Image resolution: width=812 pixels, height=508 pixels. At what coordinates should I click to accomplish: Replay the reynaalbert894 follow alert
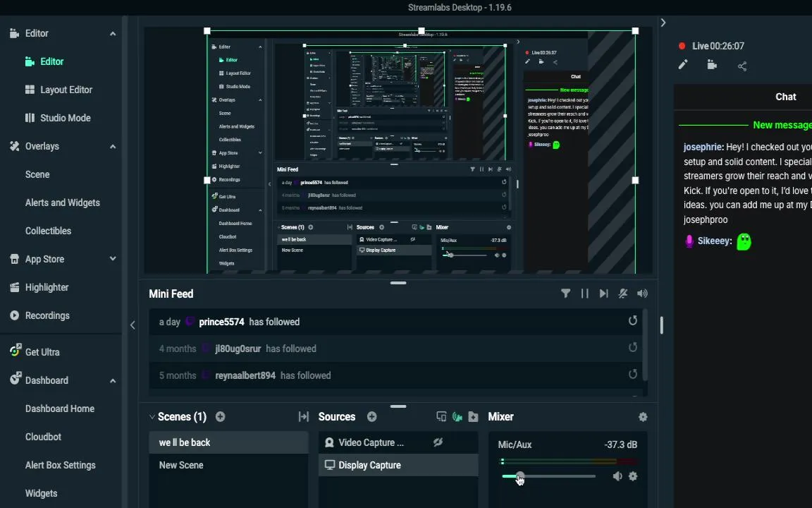(633, 374)
